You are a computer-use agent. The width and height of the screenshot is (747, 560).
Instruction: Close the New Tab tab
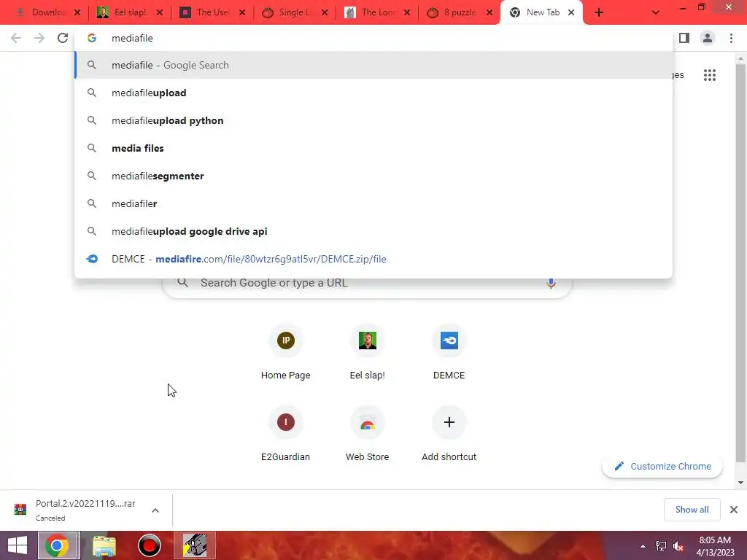tap(571, 12)
